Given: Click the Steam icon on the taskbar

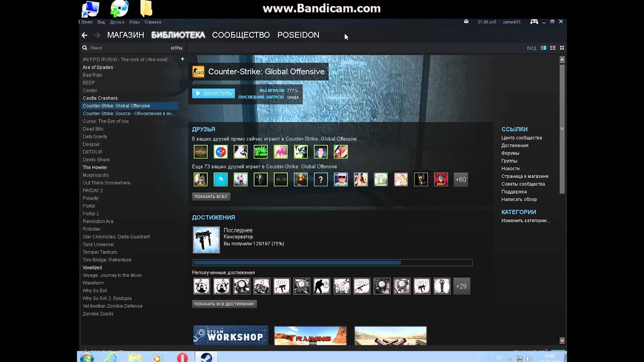Looking at the screenshot, I should (206, 357).
